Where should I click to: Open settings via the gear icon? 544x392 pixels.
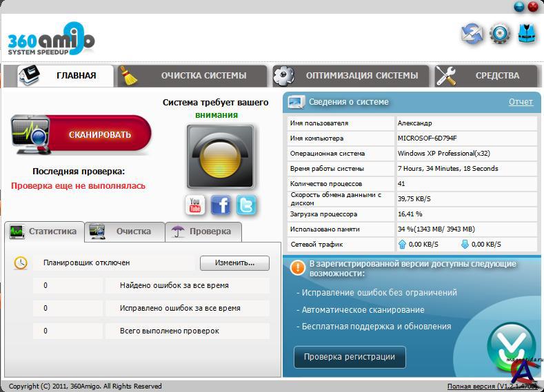(501, 34)
